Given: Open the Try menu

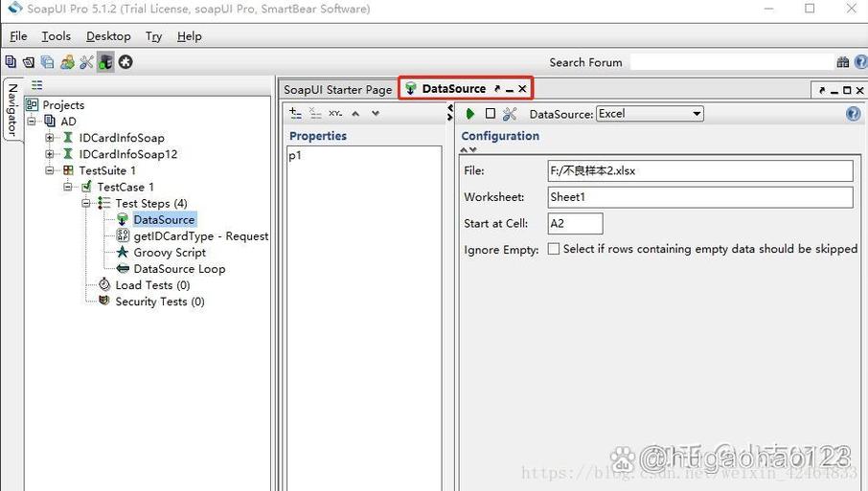Looking at the screenshot, I should pos(153,36).
